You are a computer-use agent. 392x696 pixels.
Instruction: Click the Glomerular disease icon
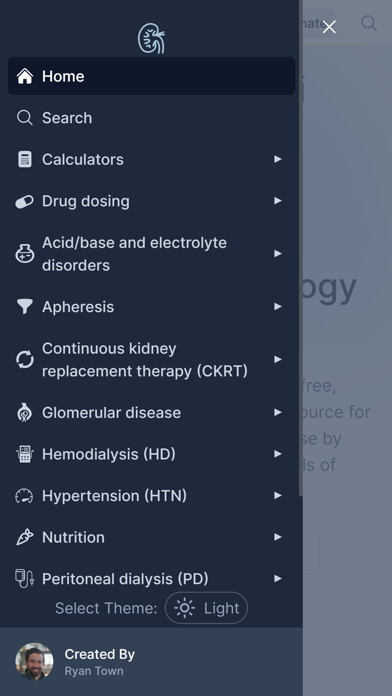[24, 413]
